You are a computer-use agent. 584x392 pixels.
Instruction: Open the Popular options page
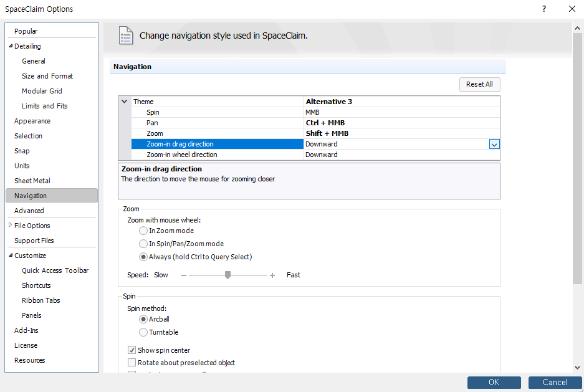[26, 31]
